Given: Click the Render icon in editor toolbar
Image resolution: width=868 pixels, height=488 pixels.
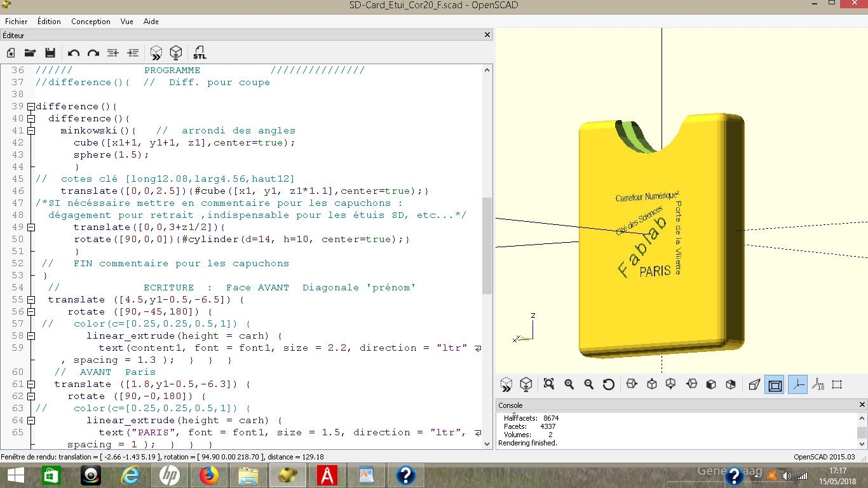Looking at the screenshot, I should click(176, 53).
